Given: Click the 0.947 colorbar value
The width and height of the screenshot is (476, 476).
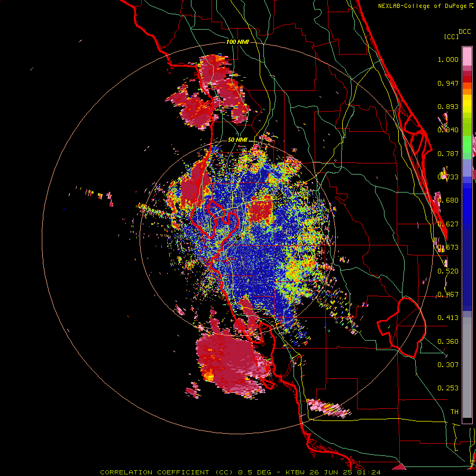Looking at the screenshot, I should (448, 83).
